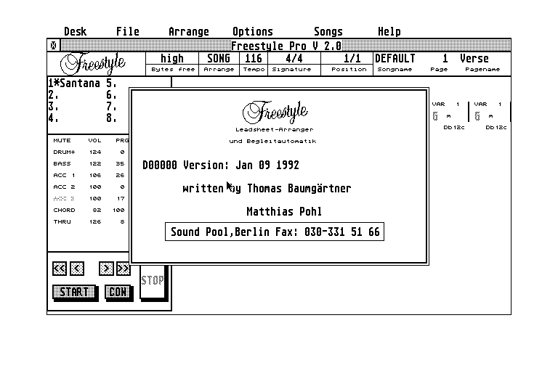Click the single step-forward arrow button
Viewport: 558px width, 392px height.
coord(106,269)
